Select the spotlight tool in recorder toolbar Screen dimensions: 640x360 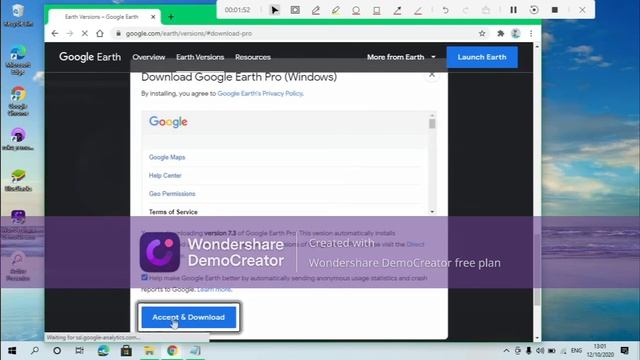(295, 10)
